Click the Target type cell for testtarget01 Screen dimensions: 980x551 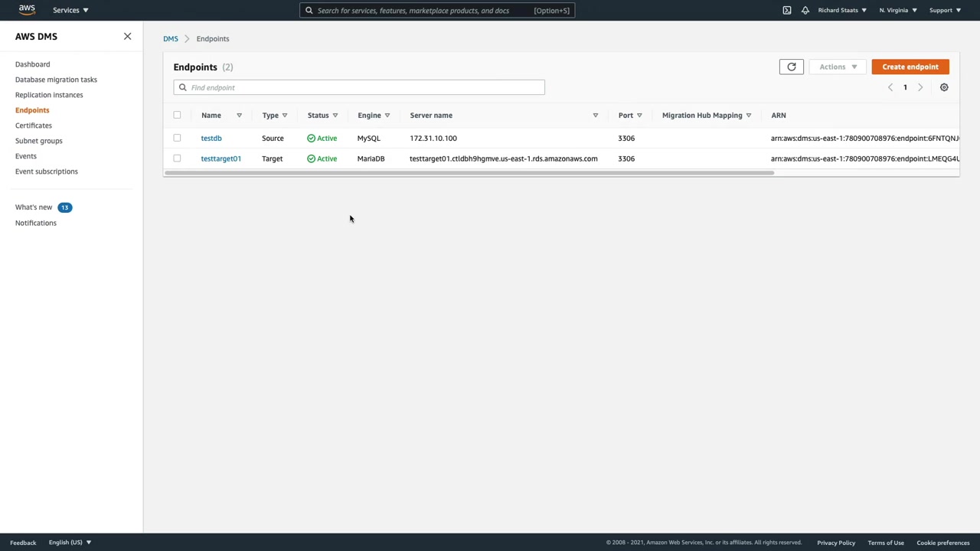(272, 158)
